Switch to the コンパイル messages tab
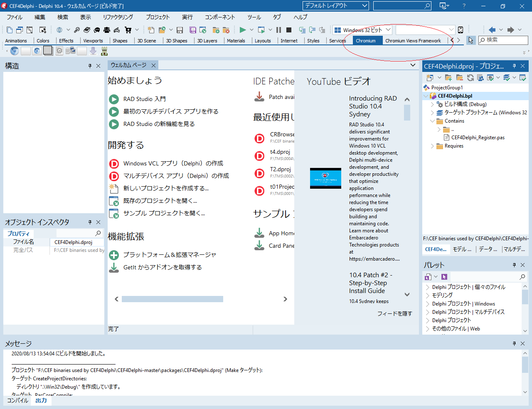 [17, 401]
